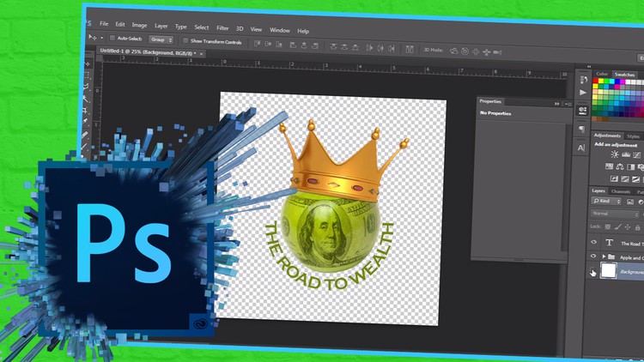This screenshot has height=362, width=644.
Task: Switch to the Channels tab
Action: (620, 191)
